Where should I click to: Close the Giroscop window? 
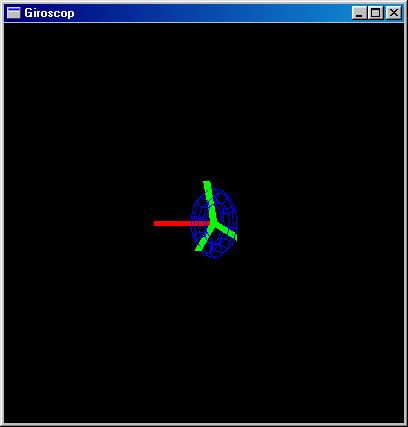pyautogui.click(x=394, y=13)
